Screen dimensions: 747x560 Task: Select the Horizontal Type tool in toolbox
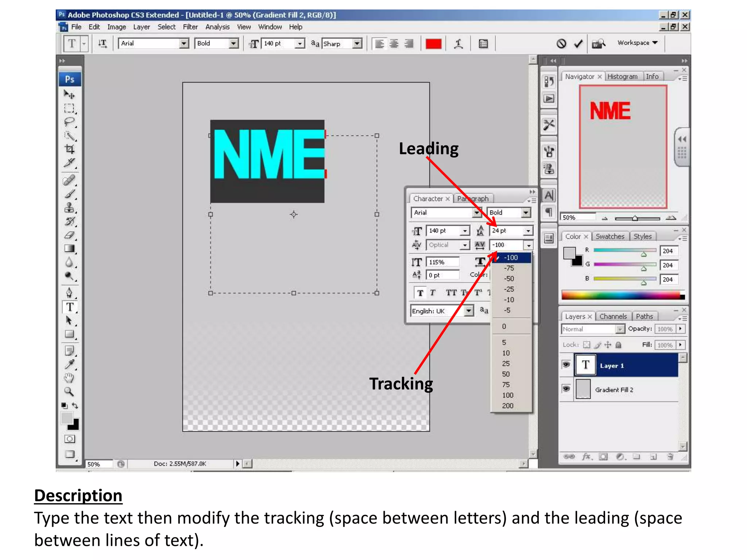pyautogui.click(x=69, y=307)
